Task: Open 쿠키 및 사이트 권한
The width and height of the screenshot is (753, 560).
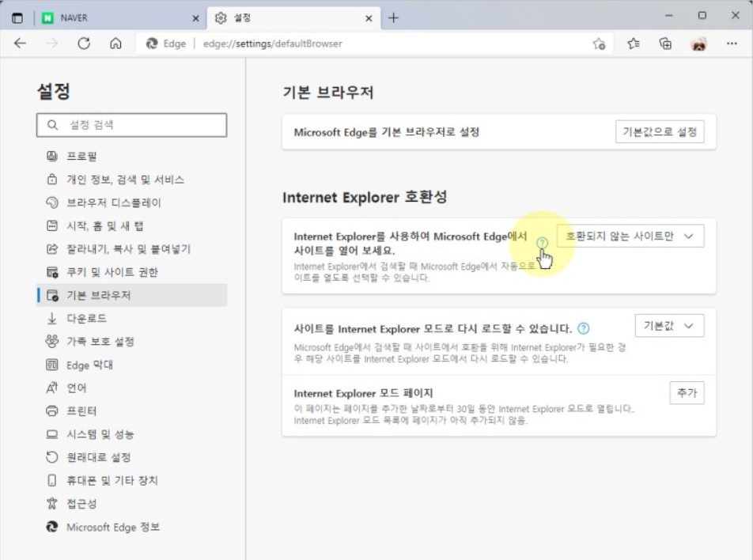Action: point(131,272)
